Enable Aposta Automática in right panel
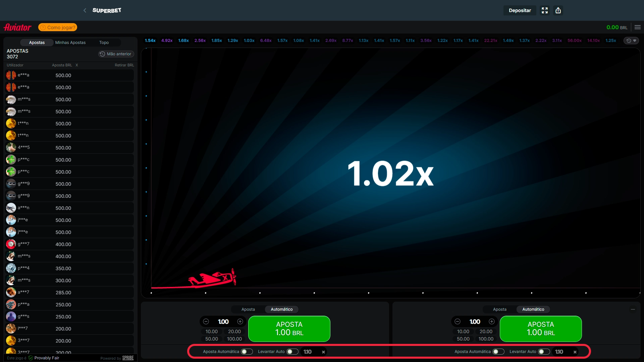The image size is (644, 362). [498, 352]
